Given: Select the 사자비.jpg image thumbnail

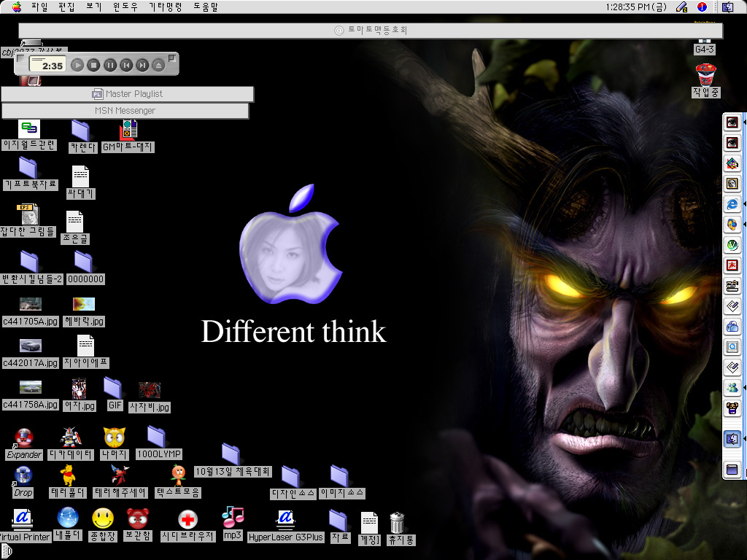Looking at the screenshot, I should click(x=150, y=390).
